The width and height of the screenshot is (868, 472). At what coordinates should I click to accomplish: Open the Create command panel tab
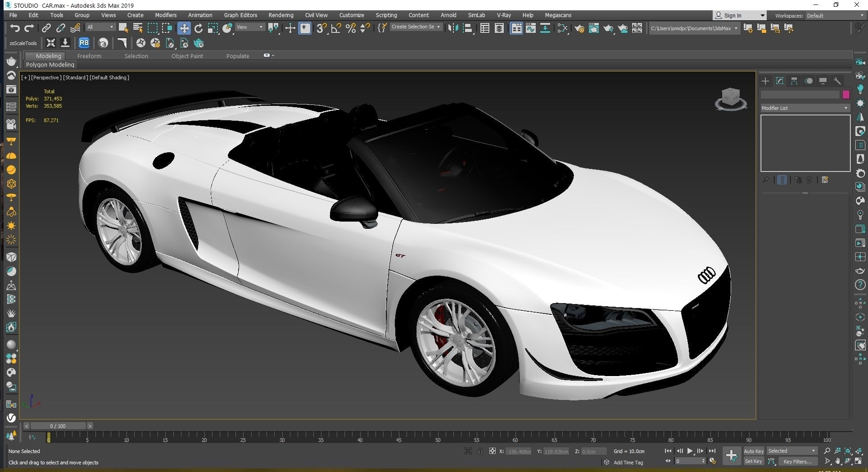coord(765,81)
